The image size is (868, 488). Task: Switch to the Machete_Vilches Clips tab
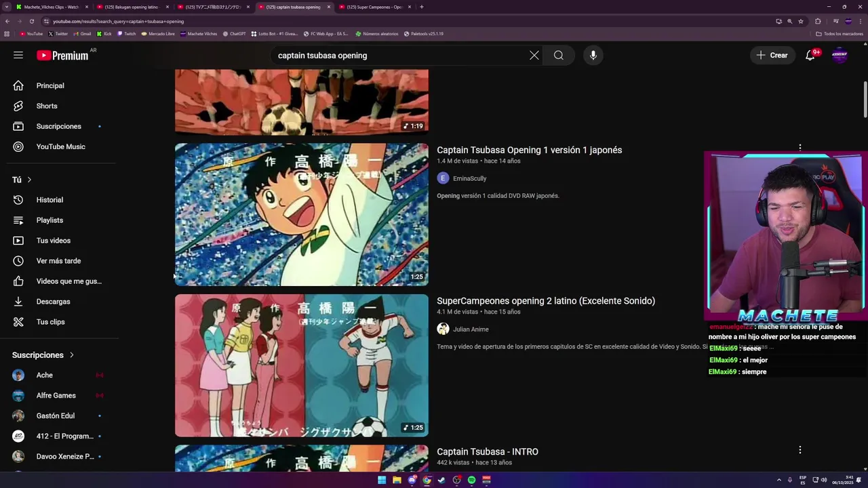pyautogui.click(x=52, y=7)
